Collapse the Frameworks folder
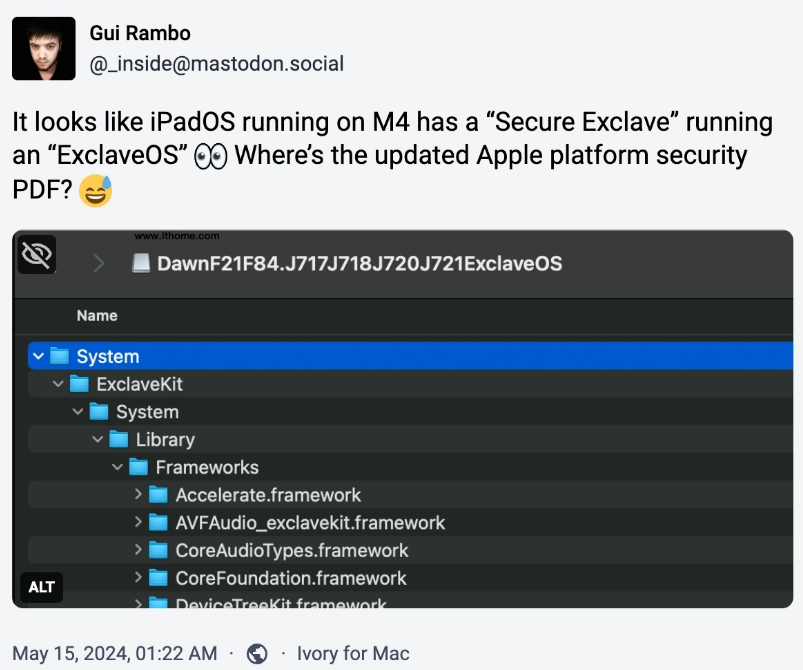The width and height of the screenshot is (803, 670). coord(118,467)
